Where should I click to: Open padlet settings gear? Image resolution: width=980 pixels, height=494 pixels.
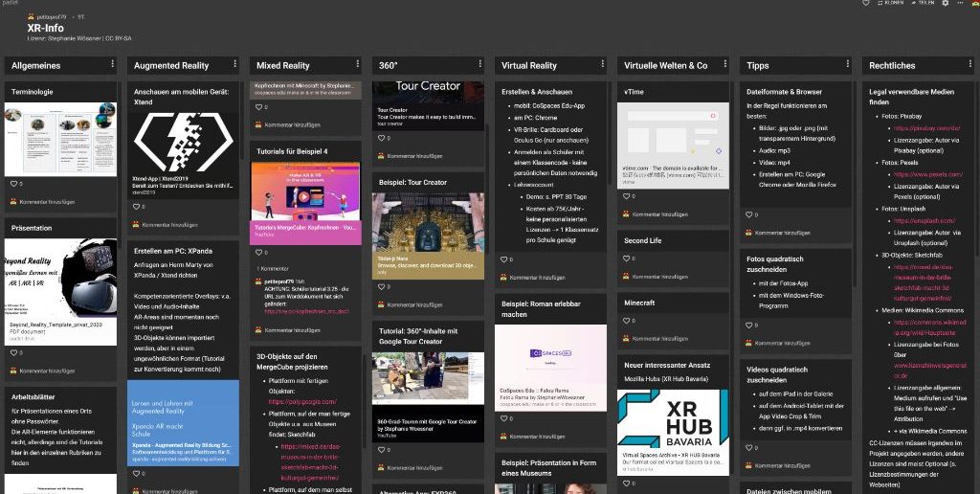pyautogui.click(x=945, y=3)
